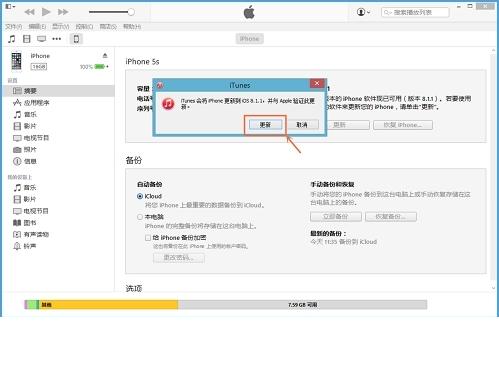Click the "今天 11:35 备份到 iCloud" text
Screen dimensions: 499x367
click(x=344, y=242)
